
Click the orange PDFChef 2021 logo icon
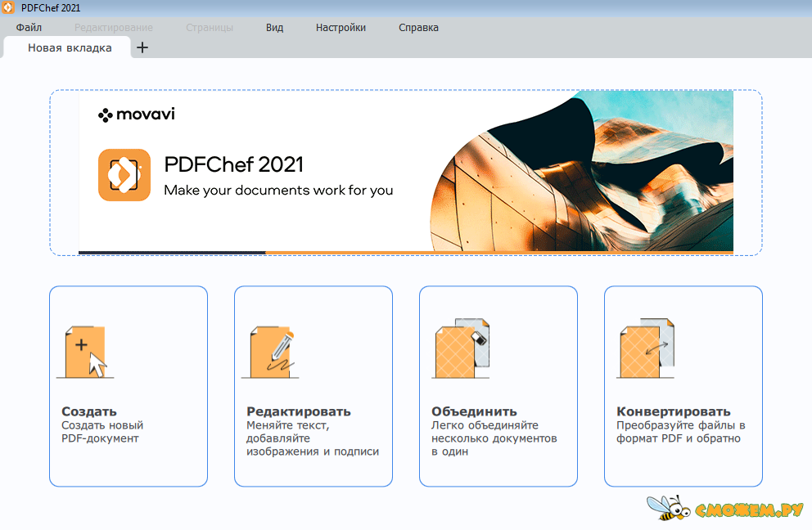click(124, 175)
